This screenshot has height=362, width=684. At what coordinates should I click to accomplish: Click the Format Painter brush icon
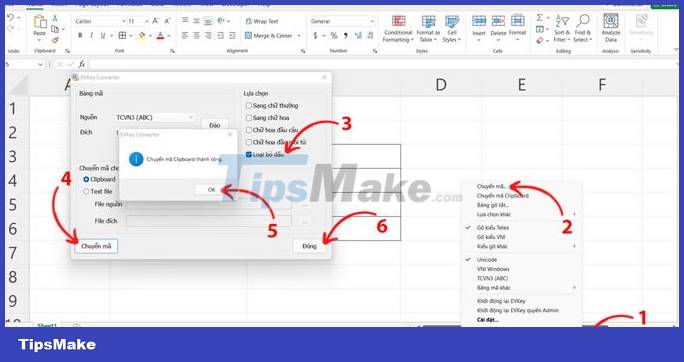click(x=55, y=40)
